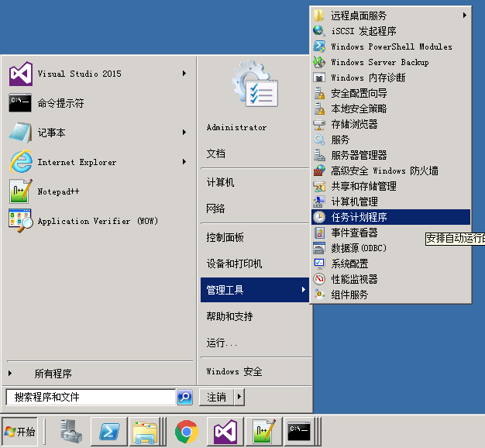Open the 服务器管理器 icon in submenu
Image resolution: width=485 pixels, height=448 pixels.
tap(319, 155)
